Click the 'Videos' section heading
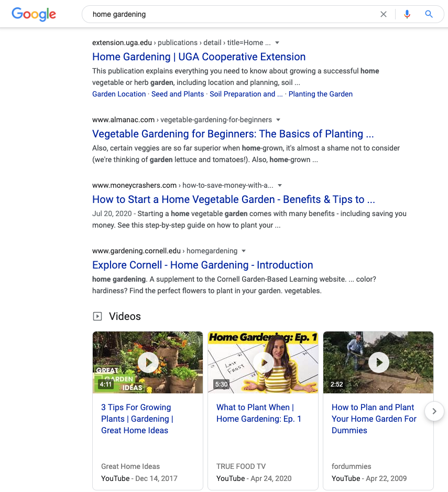 point(125,316)
